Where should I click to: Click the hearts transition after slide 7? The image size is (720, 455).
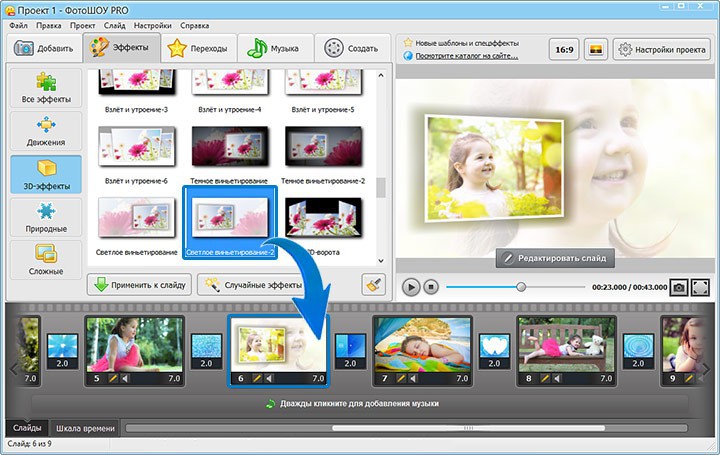(x=494, y=351)
